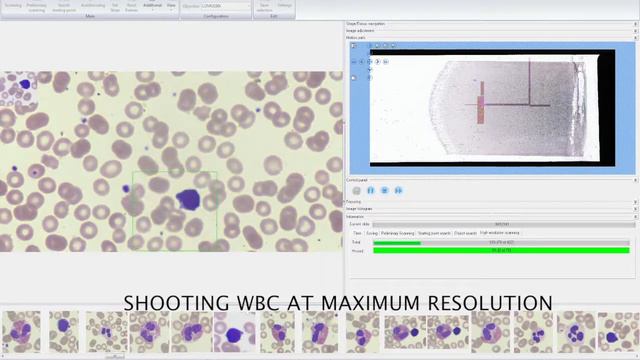640x360 pixels.
Task: Click the bright green Present progress bar
Action: coord(501,250)
